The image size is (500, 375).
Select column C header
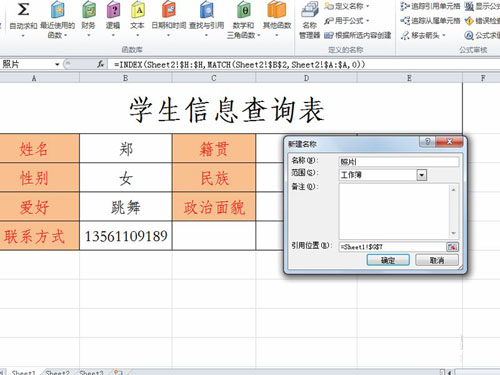coord(214,78)
